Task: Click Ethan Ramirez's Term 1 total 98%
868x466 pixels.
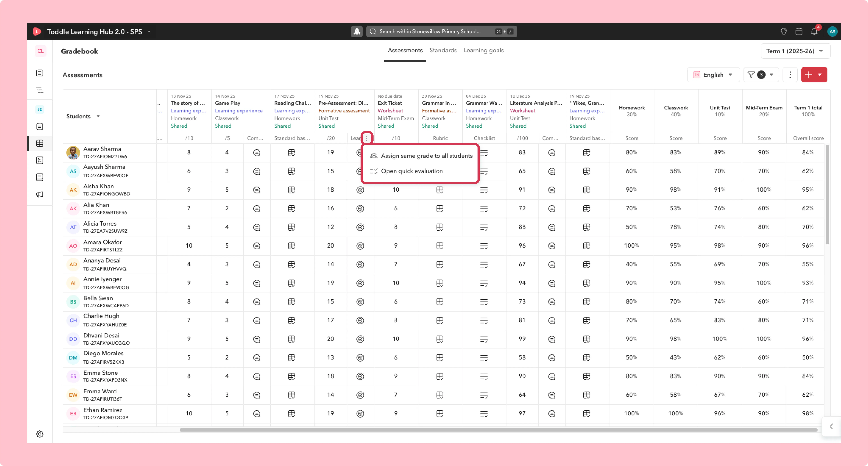Action: (808, 413)
